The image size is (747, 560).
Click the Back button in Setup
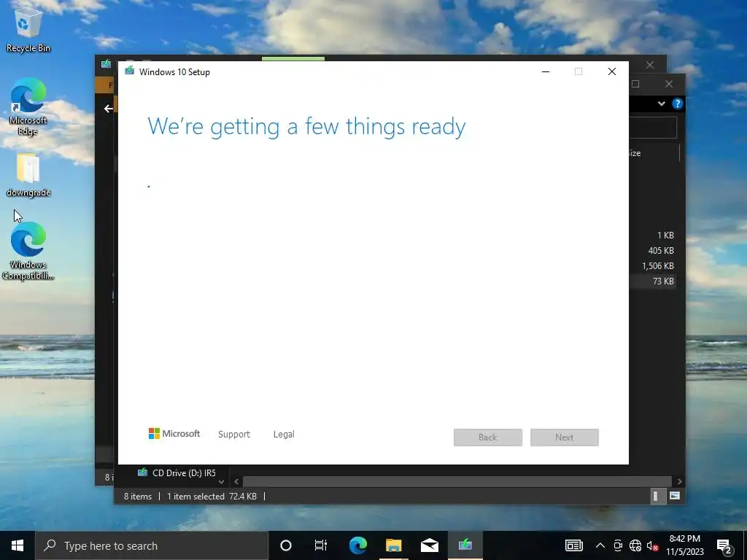point(488,437)
